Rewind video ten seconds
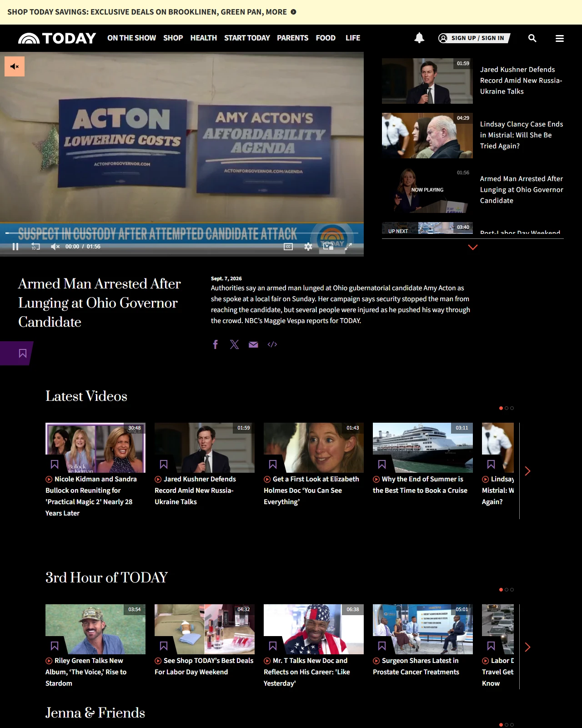 [x=35, y=247]
